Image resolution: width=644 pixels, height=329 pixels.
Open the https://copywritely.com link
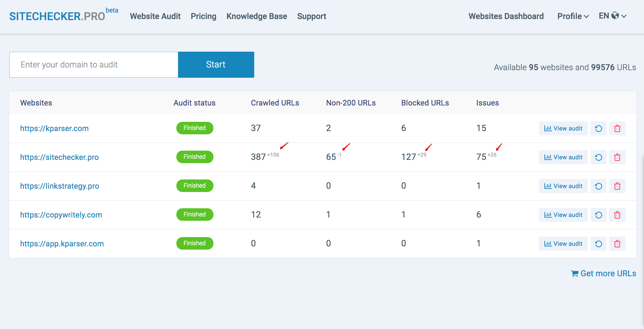[x=61, y=215]
